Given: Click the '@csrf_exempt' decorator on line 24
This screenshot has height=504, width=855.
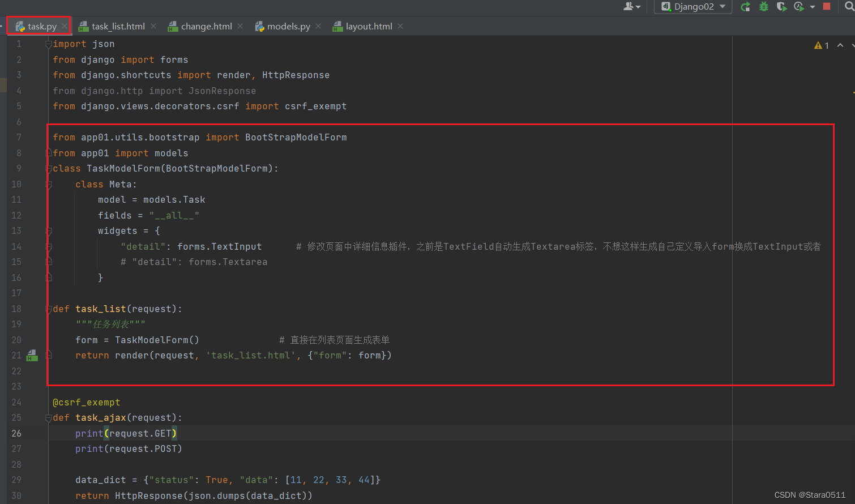Looking at the screenshot, I should (87, 403).
